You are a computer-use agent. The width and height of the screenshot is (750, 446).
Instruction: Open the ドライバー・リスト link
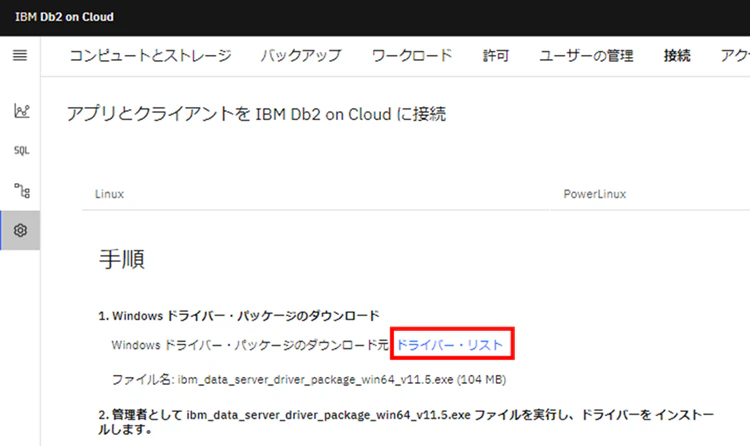point(450,345)
